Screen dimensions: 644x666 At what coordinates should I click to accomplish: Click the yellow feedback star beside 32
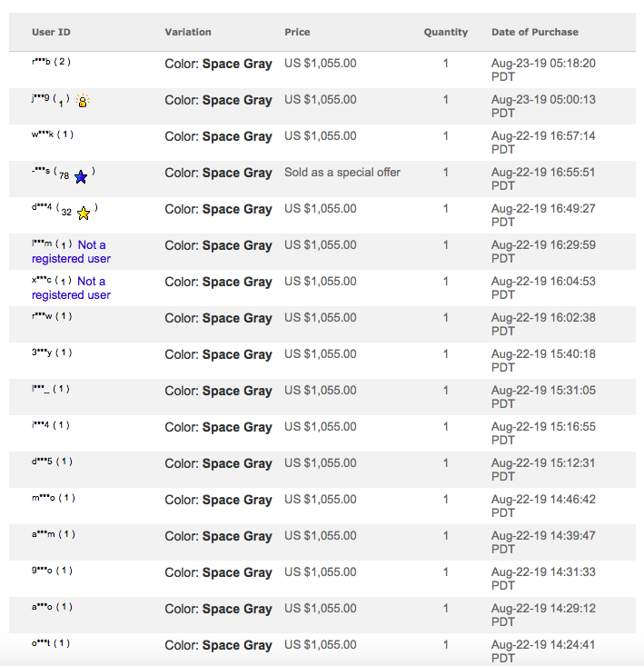point(83,214)
